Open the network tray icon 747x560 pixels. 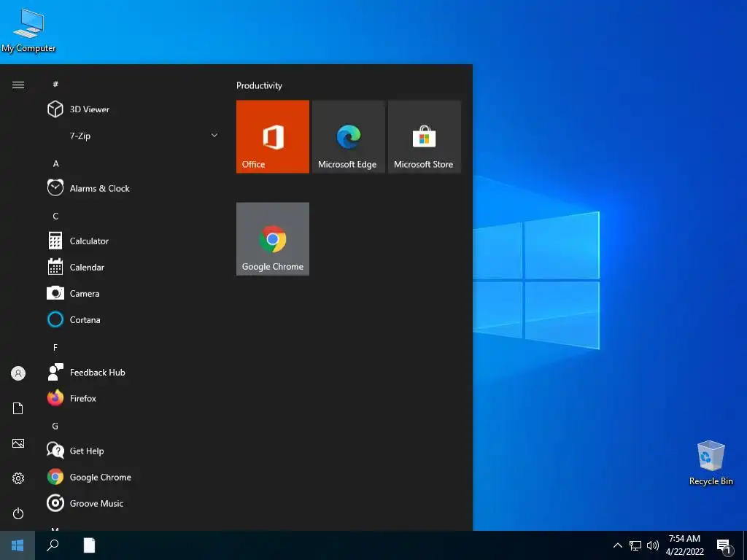(x=635, y=545)
